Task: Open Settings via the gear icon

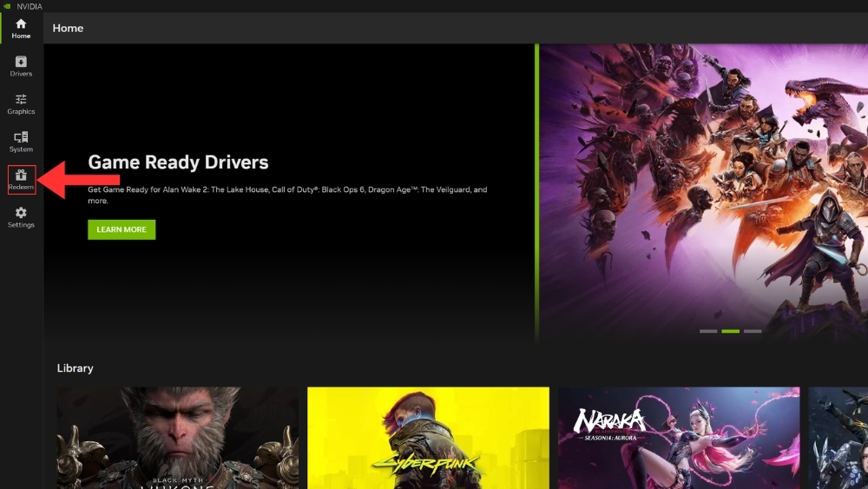Action: tap(21, 217)
